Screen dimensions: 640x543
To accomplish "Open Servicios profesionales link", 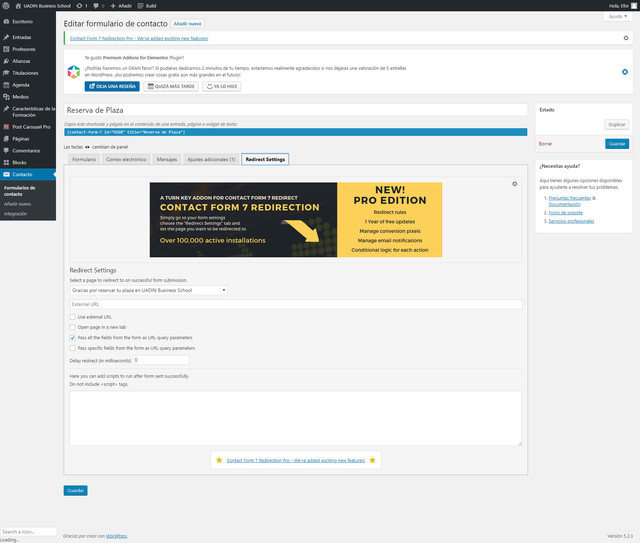I will (x=571, y=221).
